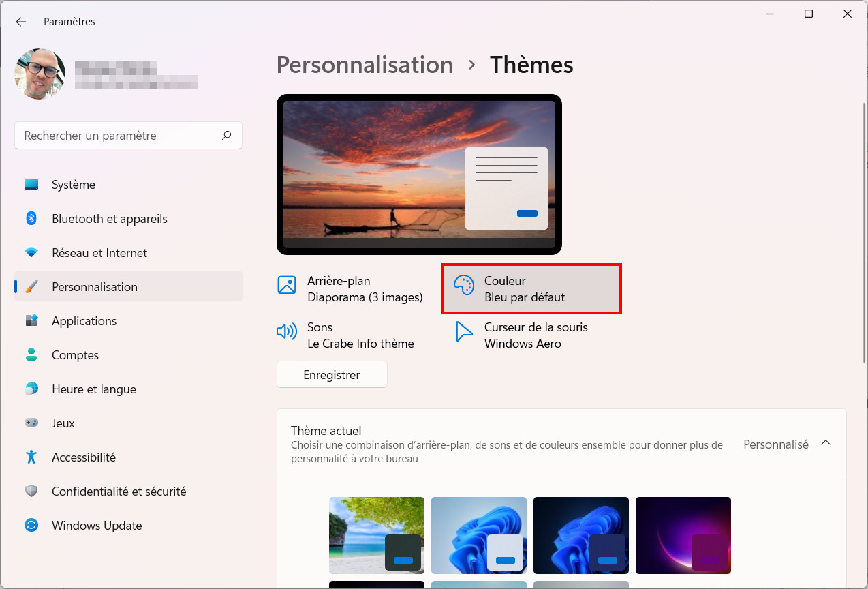
Task: Maximize the Paramètres window
Action: [809, 14]
